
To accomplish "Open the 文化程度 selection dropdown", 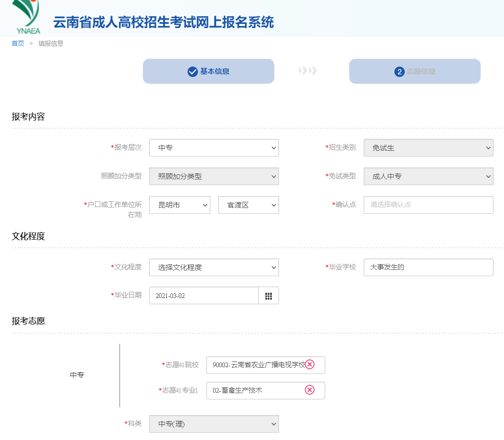I will point(214,267).
